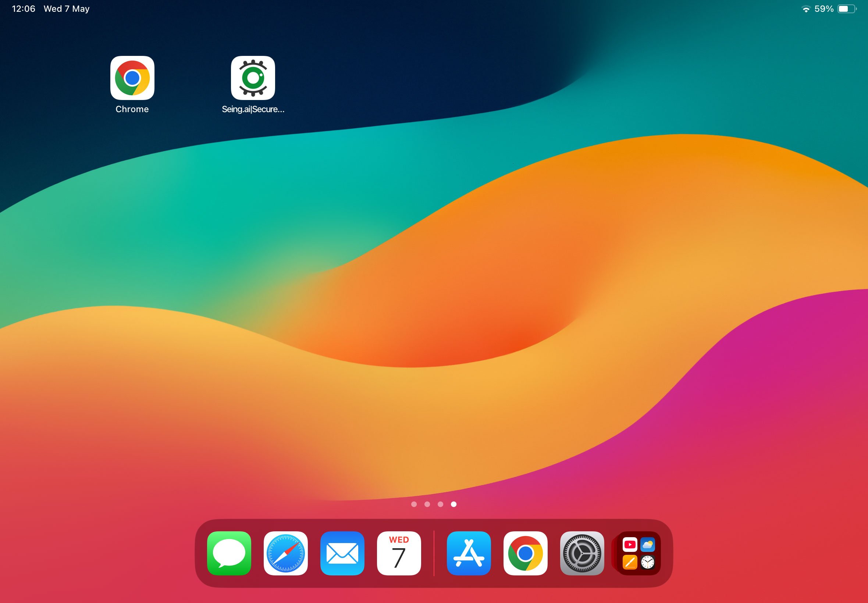Open the App Store
Screen dimensions: 868x603
coord(469,553)
